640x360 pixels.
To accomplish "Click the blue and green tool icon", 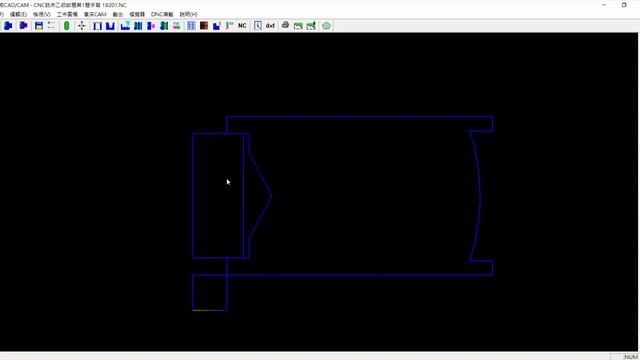I will pos(164,26).
